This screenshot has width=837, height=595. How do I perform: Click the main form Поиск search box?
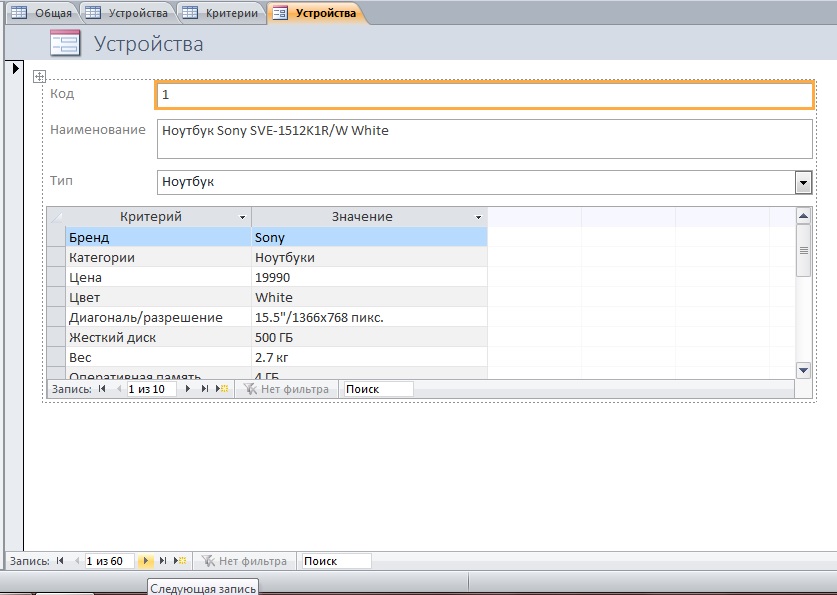[336, 561]
